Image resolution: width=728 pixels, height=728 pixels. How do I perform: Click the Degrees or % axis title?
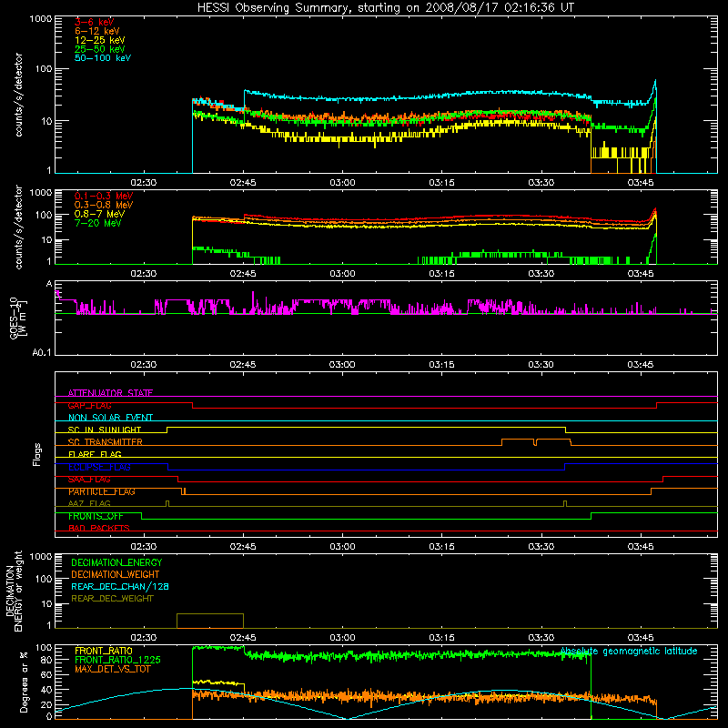pos(25,682)
